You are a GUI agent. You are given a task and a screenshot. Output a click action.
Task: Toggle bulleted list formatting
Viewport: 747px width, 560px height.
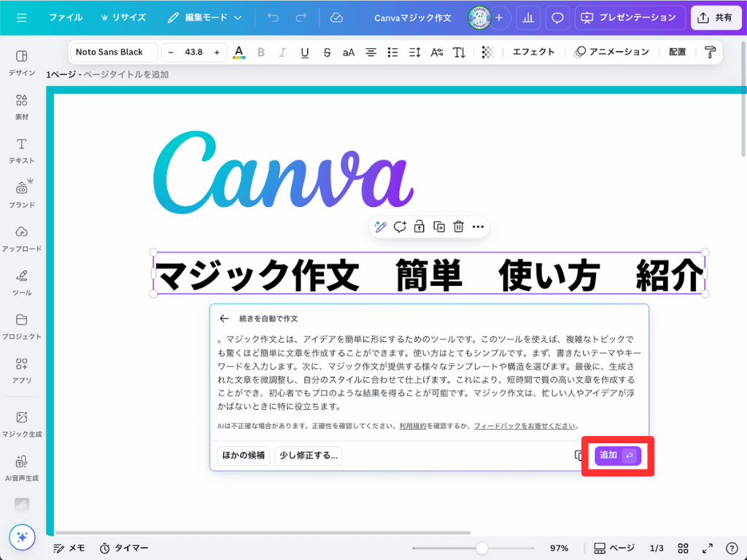[392, 52]
